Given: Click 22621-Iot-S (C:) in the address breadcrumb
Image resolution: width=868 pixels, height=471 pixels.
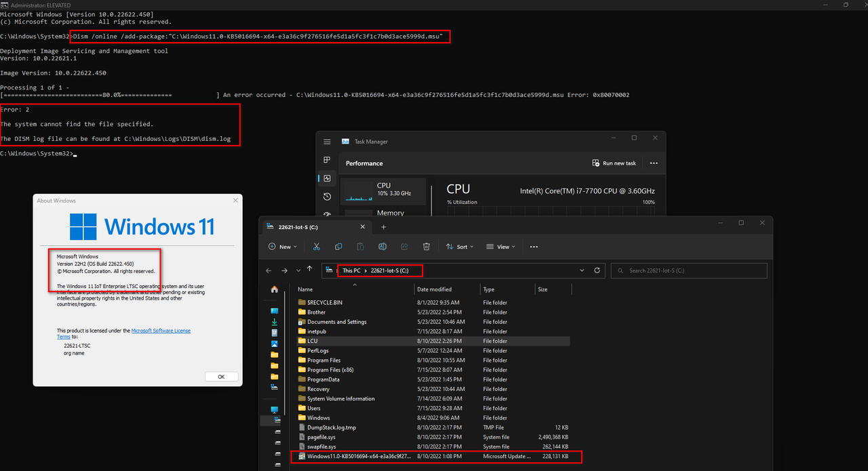Looking at the screenshot, I should (x=389, y=270).
